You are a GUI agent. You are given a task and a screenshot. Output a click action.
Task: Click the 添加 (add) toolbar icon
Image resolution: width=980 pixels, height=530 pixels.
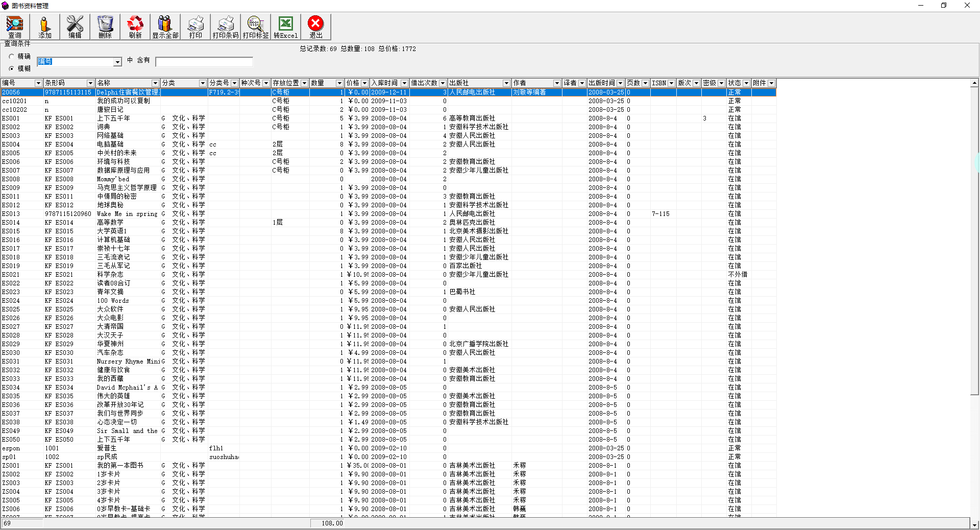[x=45, y=27]
